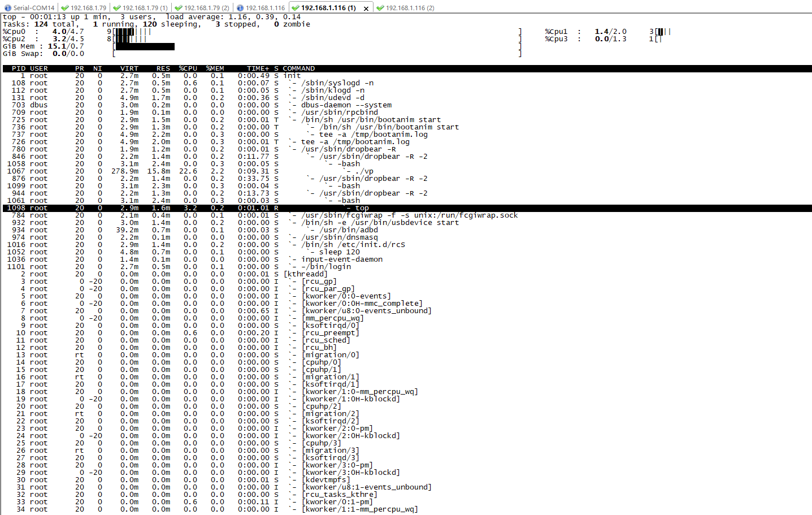Image resolution: width=812 pixels, height=515 pixels.
Task: Select the [ksoftirqd/0] row
Action: 407,326
